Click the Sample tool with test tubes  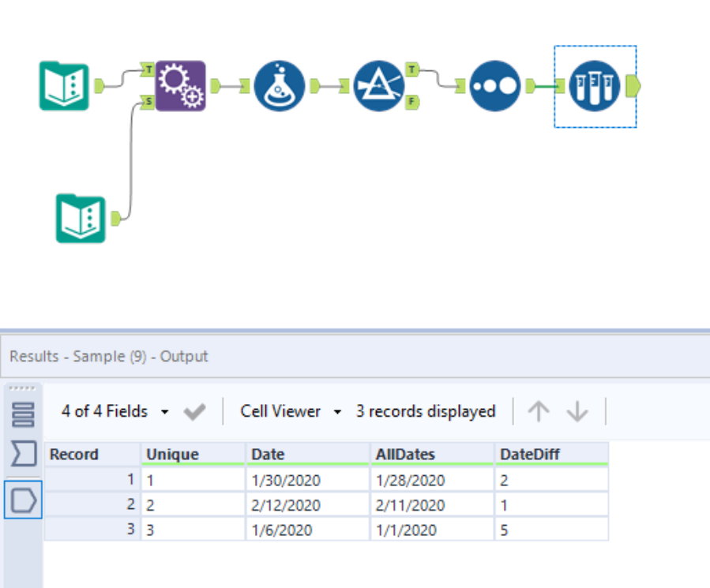[594, 85]
